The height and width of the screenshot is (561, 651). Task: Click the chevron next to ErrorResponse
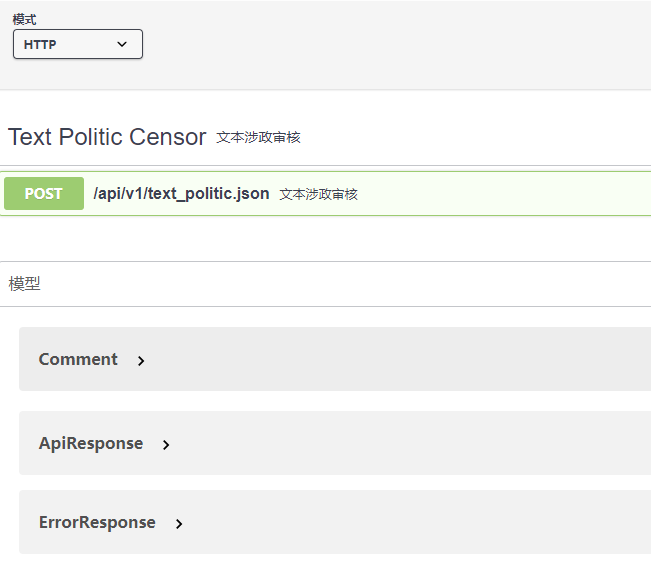[179, 524]
